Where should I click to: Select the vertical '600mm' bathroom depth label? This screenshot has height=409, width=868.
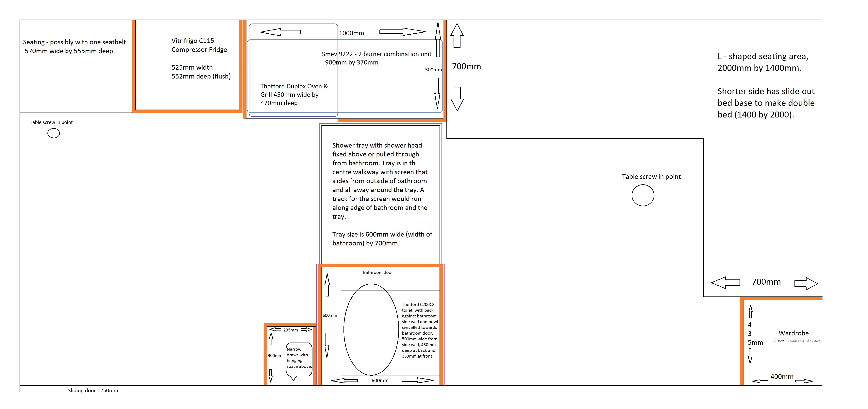pyautogui.click(x=329, y=316)
